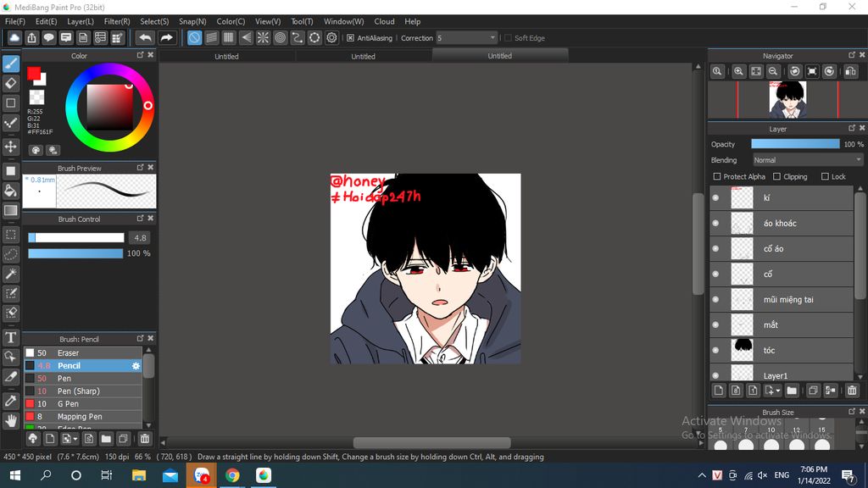Open the File menu
Screen dimensions: 868x488
15,21
